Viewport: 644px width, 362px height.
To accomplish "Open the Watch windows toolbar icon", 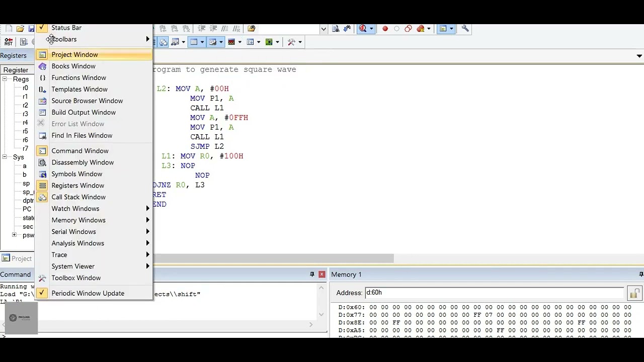I will [x=175, y=42].
